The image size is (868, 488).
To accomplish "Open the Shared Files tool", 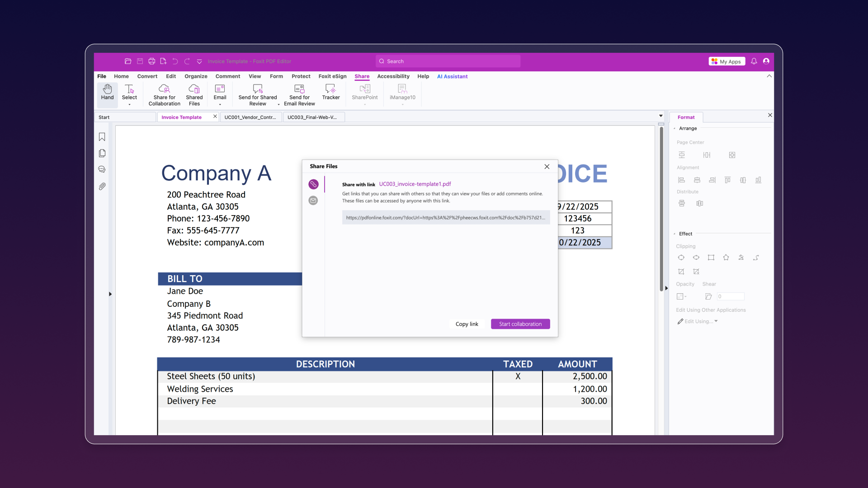I will point(194,89).
